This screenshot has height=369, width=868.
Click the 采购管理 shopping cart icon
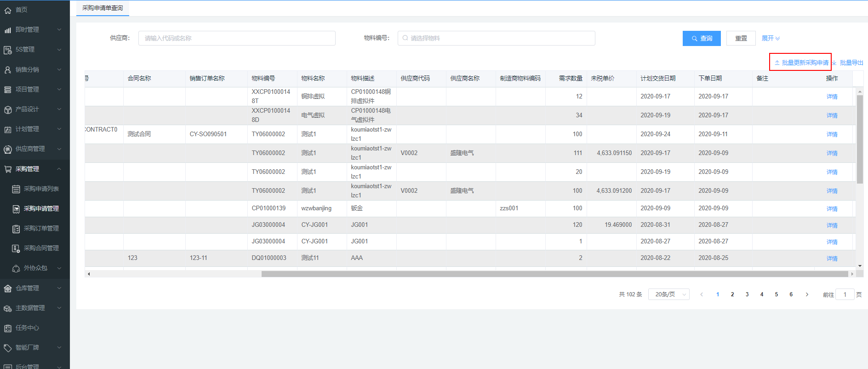pyautogui.click(x=8, y=169)
